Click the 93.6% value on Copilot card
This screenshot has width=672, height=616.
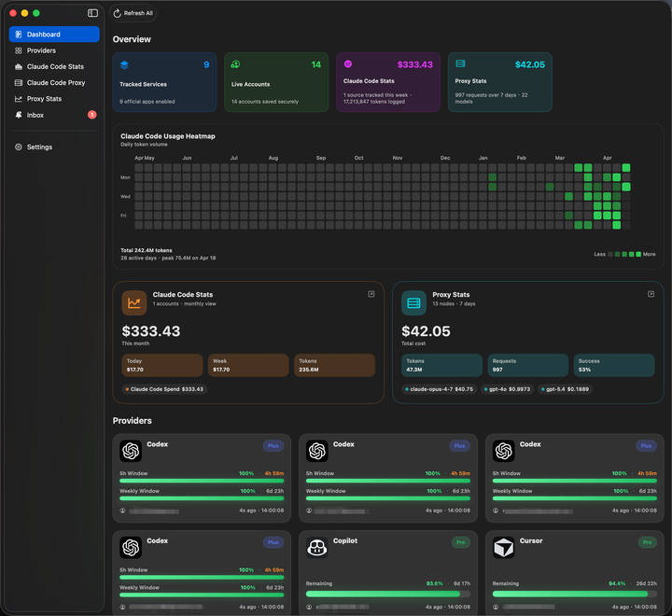(x=435, y=583)
